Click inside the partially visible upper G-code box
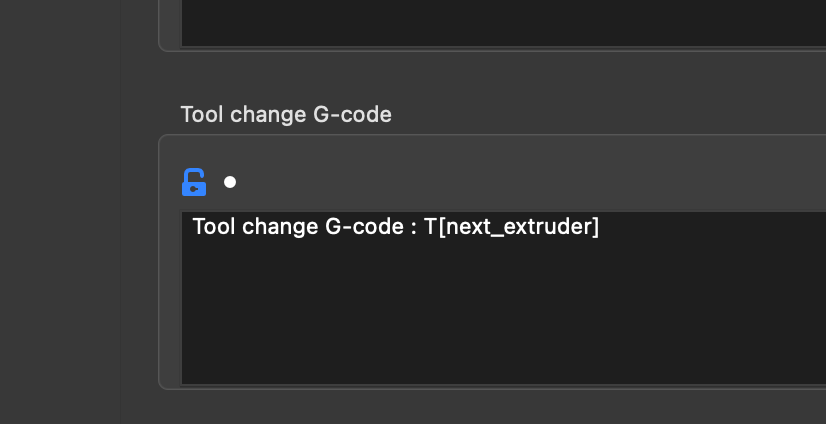The image size is (826, 424). tap(503, 23)
